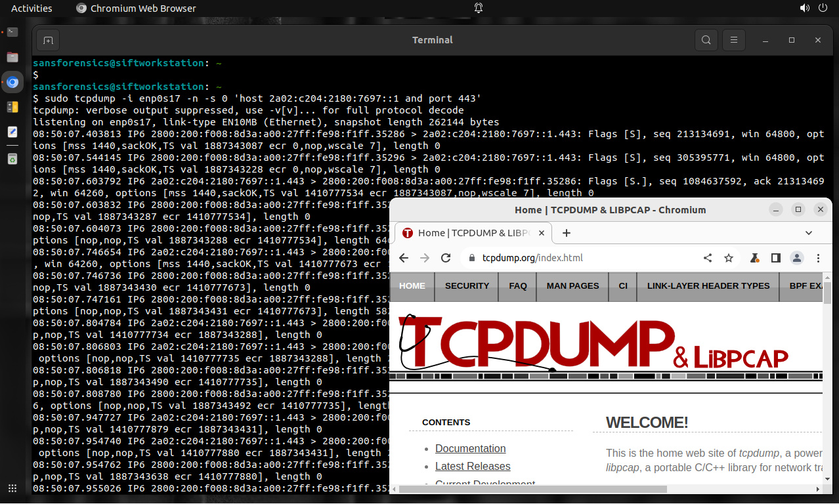Viewport: 839px width, 504px height.
Task: Open the Trash dock icon
Action: (x=12, y=158)
